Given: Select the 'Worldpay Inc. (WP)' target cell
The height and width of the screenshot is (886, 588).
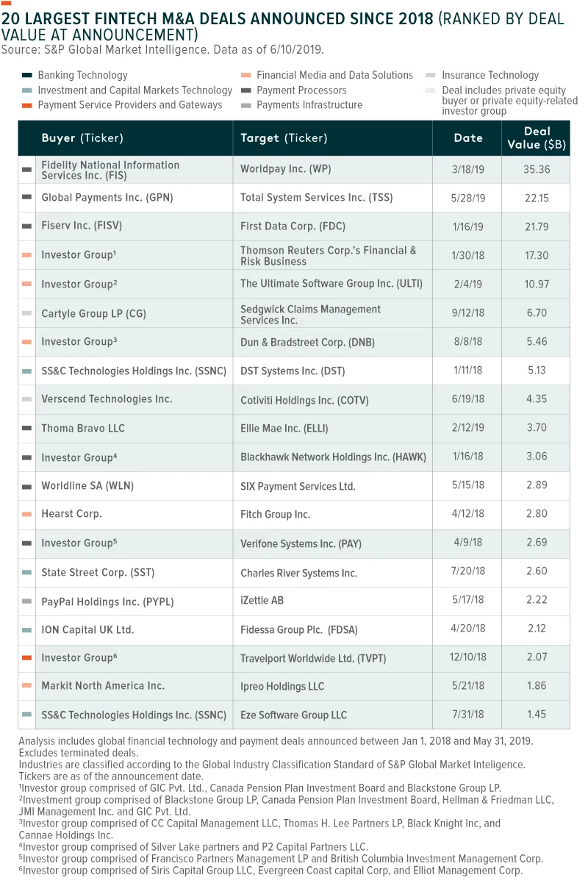Looking at the screenshot, I should [x=286, y=169].
